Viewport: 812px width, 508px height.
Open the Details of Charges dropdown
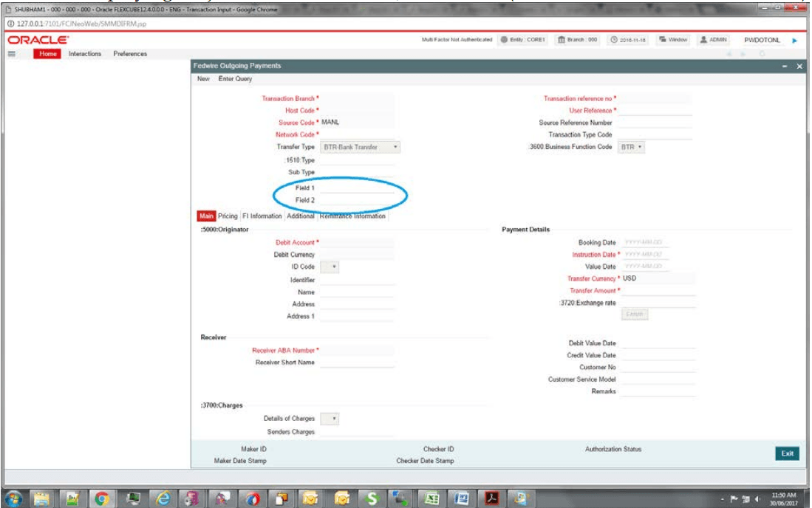(330, 419)
